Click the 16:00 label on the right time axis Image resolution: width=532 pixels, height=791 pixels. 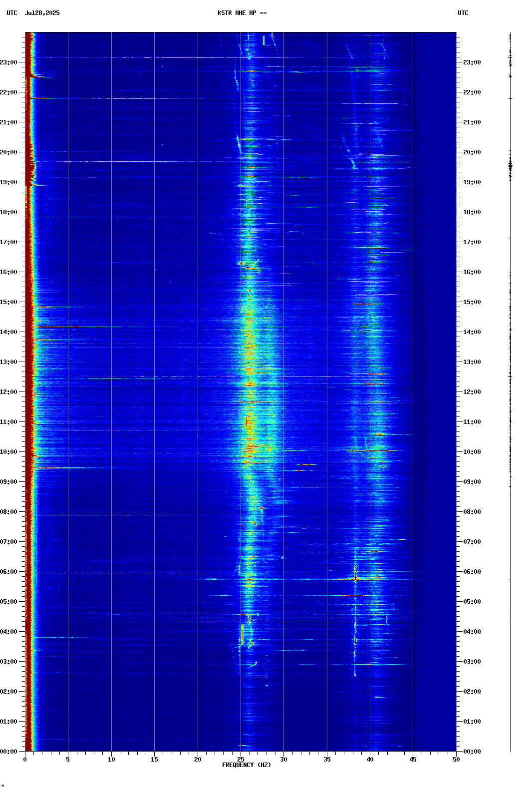pos(472,272)
